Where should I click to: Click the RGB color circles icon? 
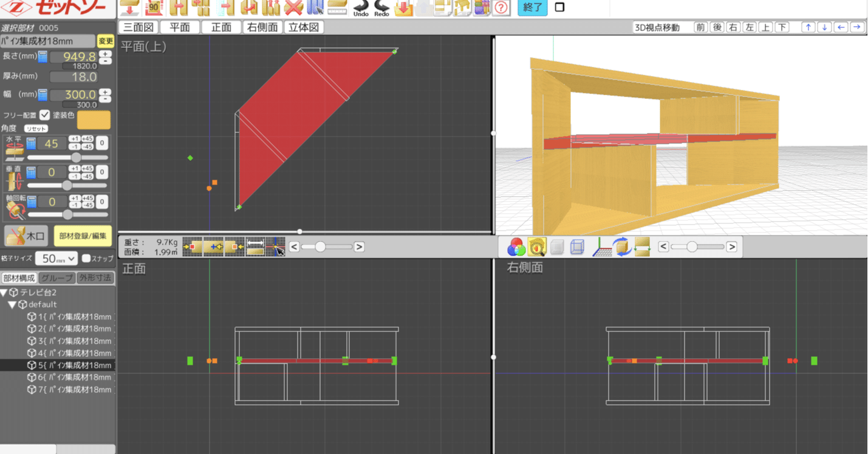tap(516, 246)
